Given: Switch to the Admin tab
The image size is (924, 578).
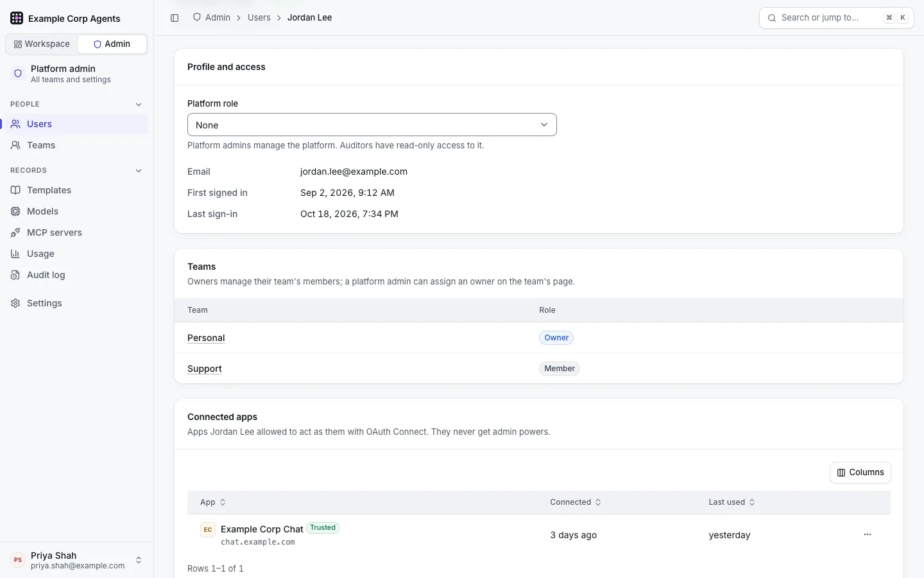Looking at the screenshot, I should point(112,44).
